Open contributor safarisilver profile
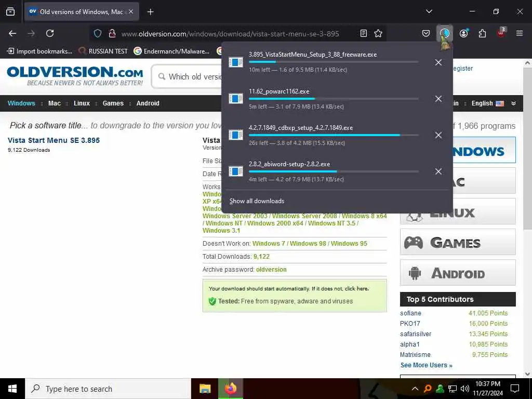This screenshot has width=532, height=399. (416, 334)
